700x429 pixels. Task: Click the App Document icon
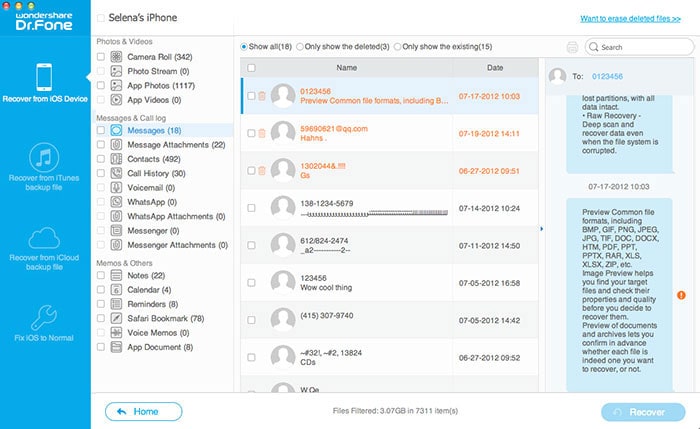point(116,347)
